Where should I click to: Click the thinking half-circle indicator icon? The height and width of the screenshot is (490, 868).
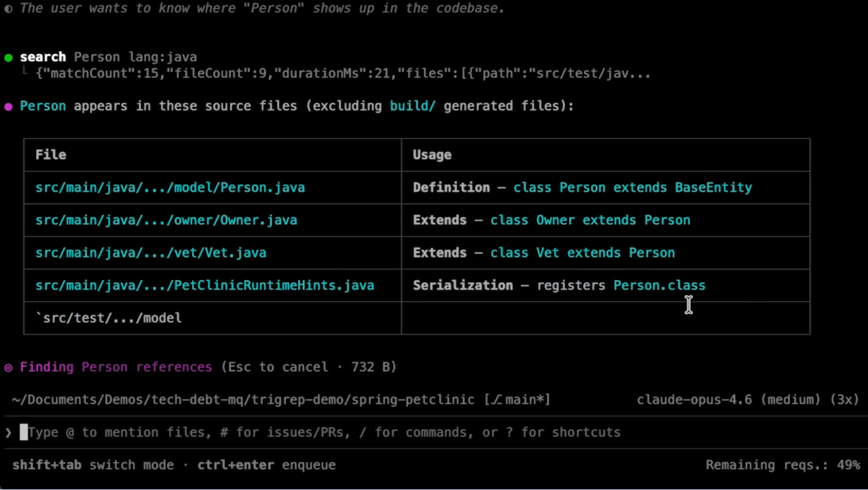pyautogui.click(x=8, y=9)
